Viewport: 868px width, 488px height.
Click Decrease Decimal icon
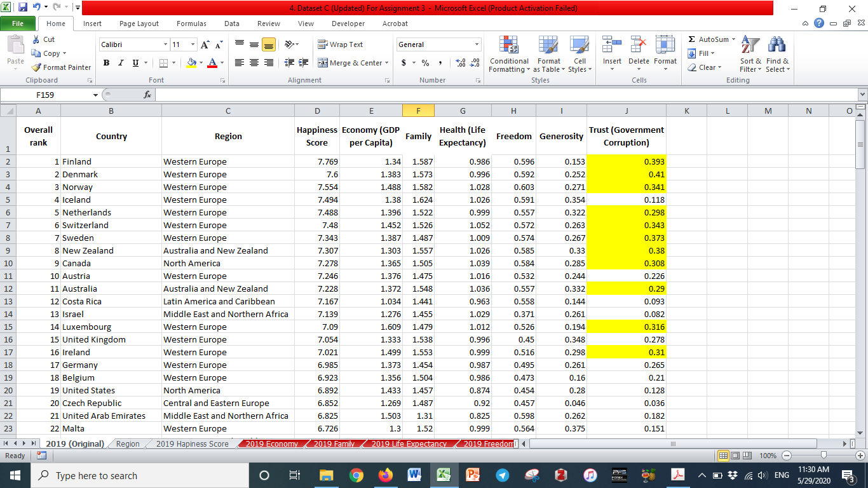point(473,63)
